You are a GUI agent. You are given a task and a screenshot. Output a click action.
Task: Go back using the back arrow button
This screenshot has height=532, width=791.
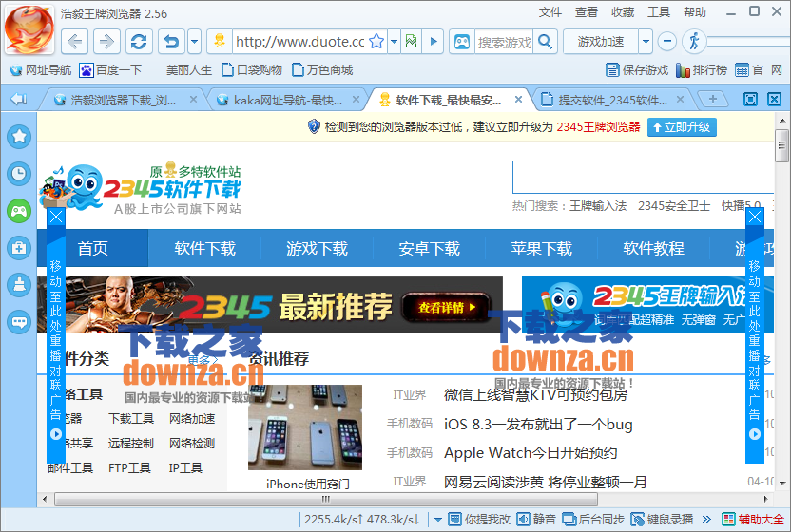75,42
